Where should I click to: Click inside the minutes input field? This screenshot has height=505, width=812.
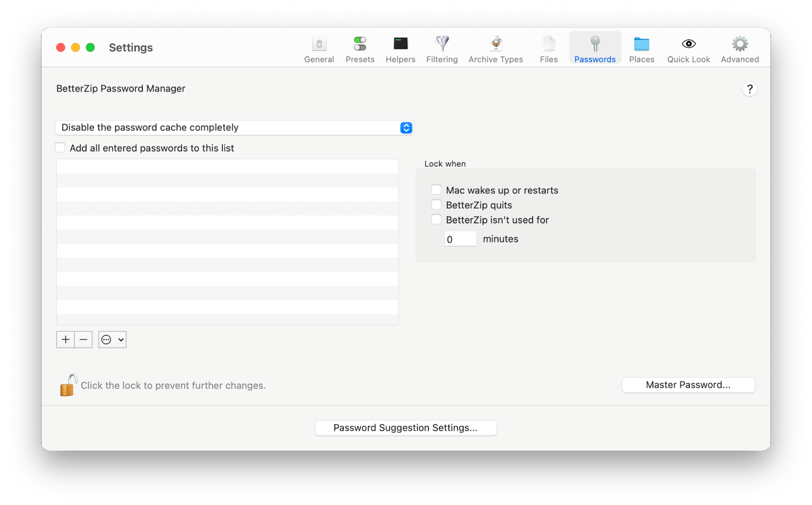point(460,239)
